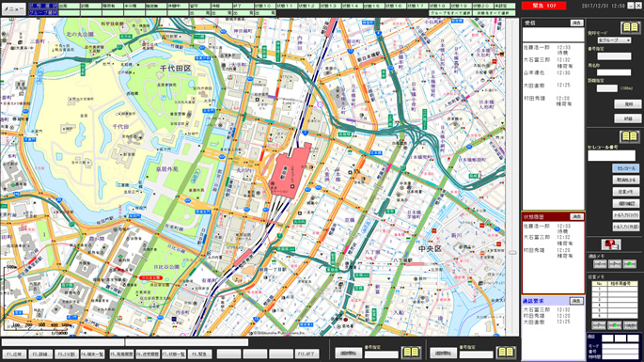Open the last book icon in the bottom bar

point(506,353)
